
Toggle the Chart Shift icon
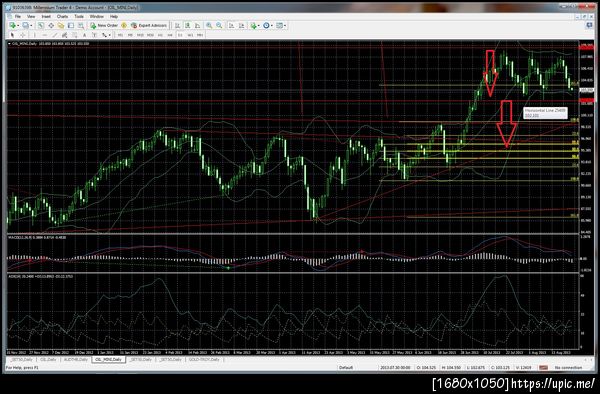click(241, 25)
